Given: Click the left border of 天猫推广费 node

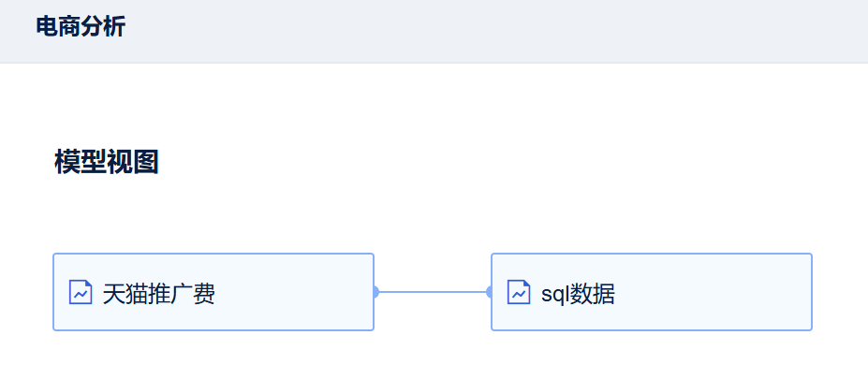Looking at the screenshot, I should (x=53, y=292).
